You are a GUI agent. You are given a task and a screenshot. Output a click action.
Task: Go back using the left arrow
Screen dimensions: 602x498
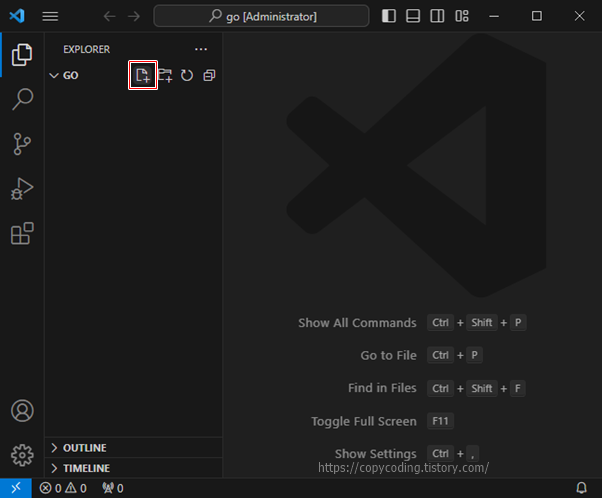coord(109,16)
